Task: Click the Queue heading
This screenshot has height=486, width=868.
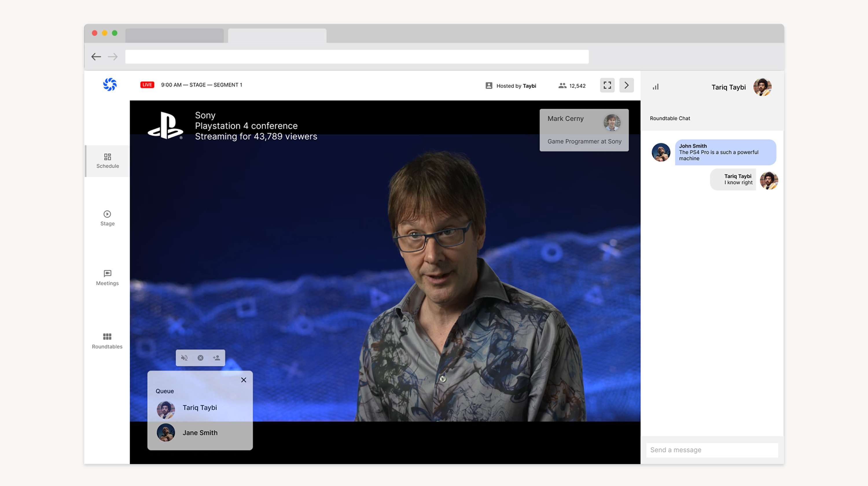Action: pos(165,391)
